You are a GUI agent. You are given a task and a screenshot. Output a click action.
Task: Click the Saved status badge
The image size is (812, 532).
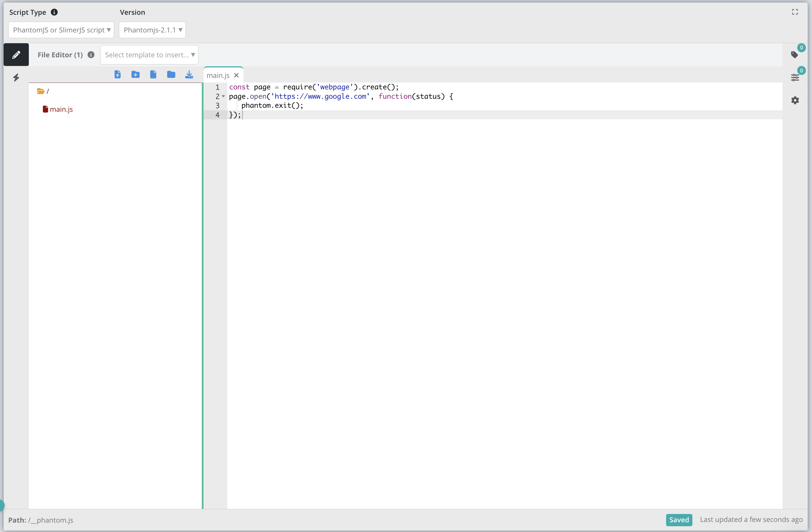(x=679, y=520)
